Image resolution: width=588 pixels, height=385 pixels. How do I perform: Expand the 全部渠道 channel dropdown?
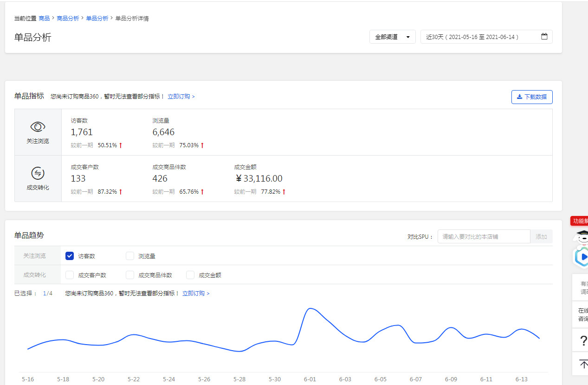tap(392, 37)
